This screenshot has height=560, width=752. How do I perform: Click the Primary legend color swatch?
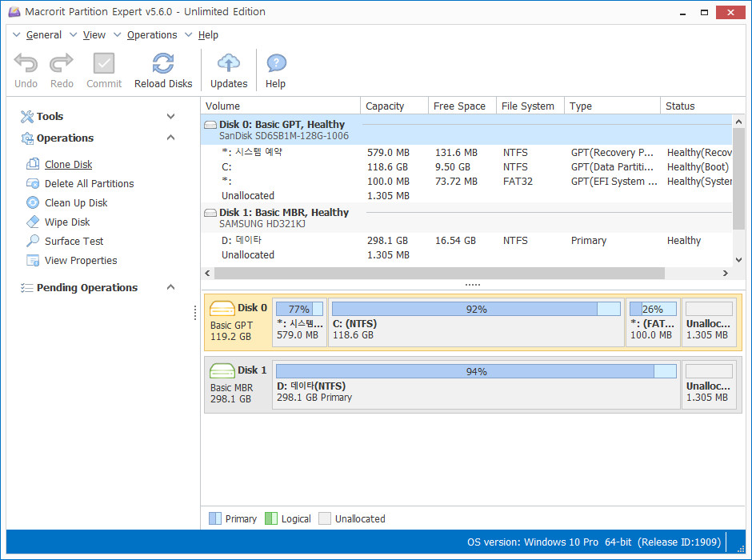click(215, 518)
